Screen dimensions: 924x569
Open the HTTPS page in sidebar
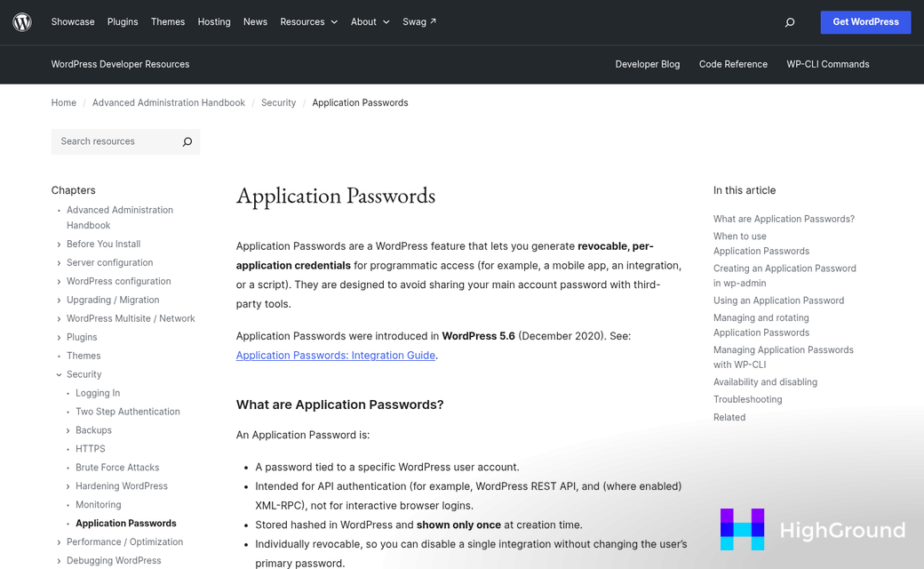(90, 449)
